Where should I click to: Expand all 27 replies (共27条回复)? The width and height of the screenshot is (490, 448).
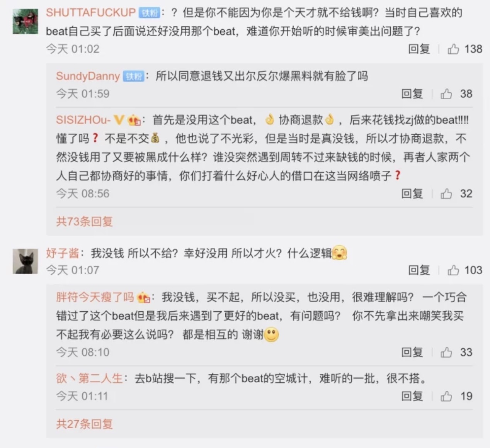(x=85, y=424)
